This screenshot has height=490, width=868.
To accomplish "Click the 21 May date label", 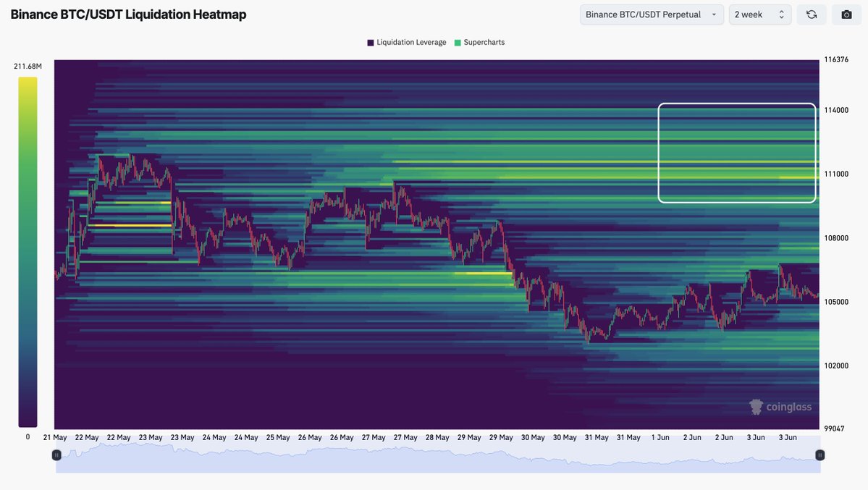I will (x=55, y=437).
